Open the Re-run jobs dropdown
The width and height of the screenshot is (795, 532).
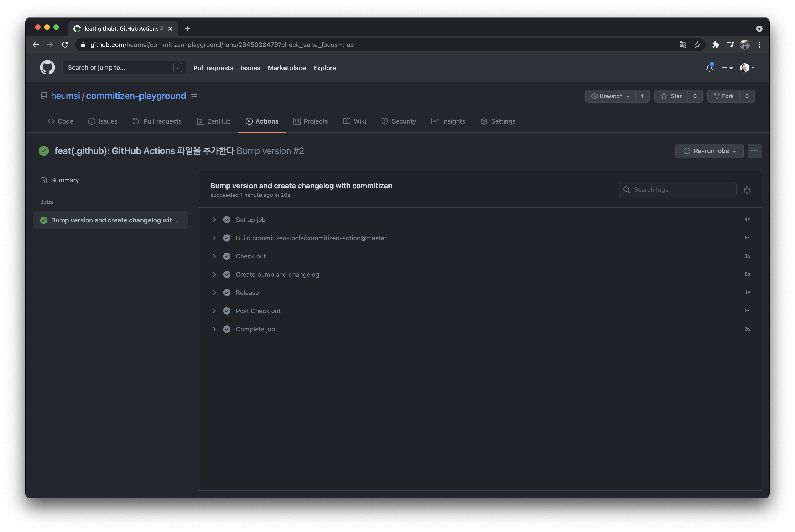tap(709, 151)
